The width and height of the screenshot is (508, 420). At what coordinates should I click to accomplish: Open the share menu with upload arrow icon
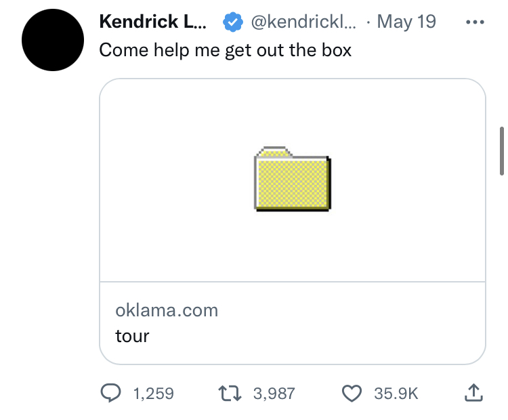point(473,393)
